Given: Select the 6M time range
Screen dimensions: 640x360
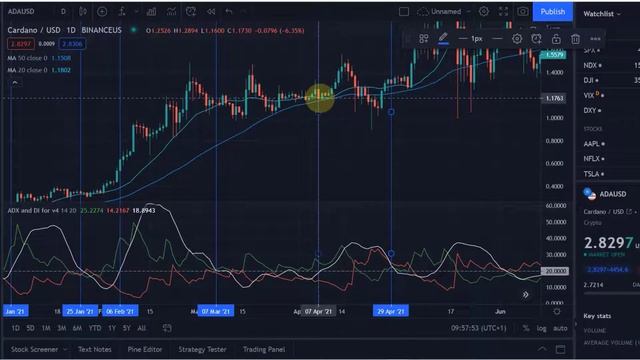Looking at the screenshot, I should tap(77, 328).
